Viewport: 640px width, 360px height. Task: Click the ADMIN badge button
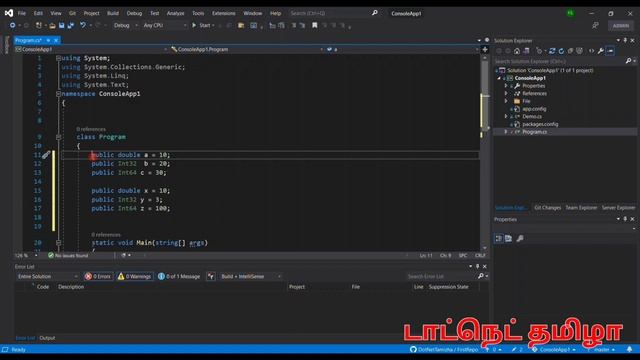[x=621, y=25]
